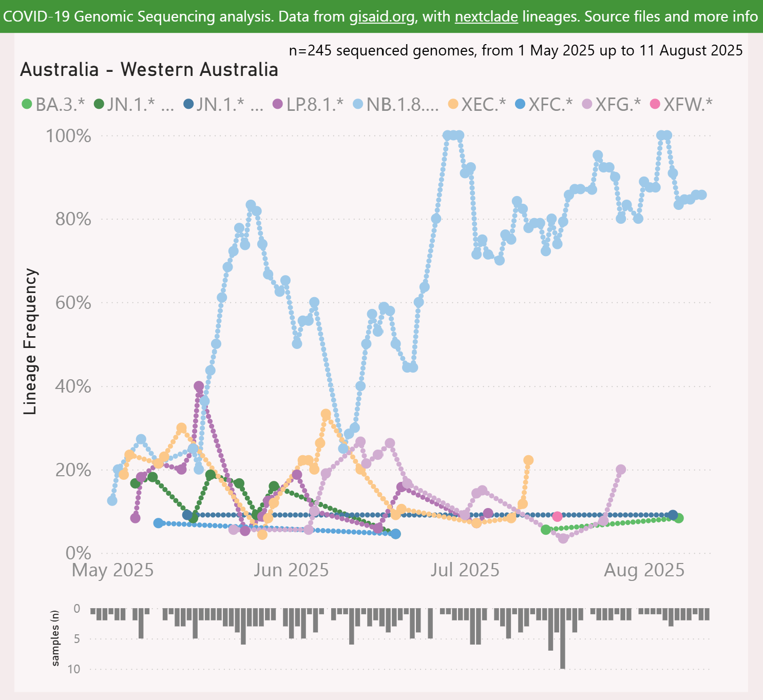Click the last XFG point near 20% in late July
The width and height of the screenshot is (763, 700).
tap(621, 470)
